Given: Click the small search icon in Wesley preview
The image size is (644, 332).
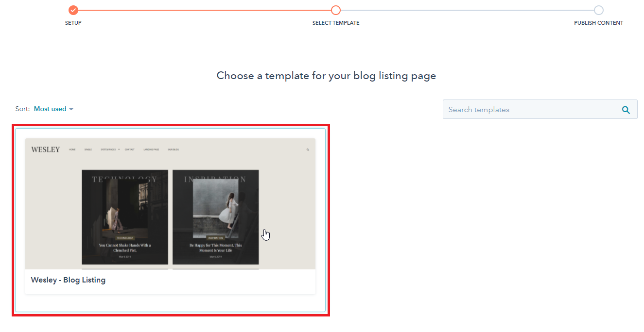Looking at the screenshot, I should tap(308, 150).
